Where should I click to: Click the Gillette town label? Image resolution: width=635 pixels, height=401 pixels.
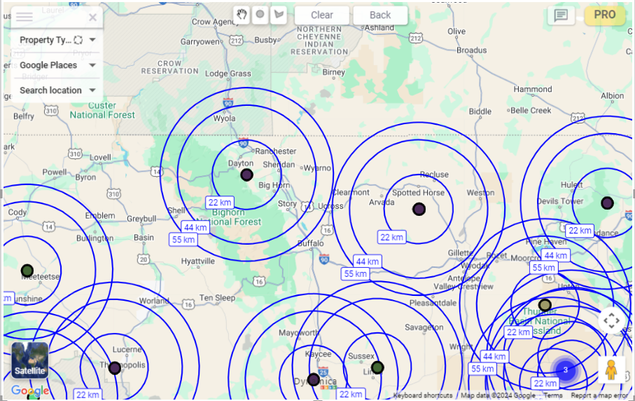(460, 253)
